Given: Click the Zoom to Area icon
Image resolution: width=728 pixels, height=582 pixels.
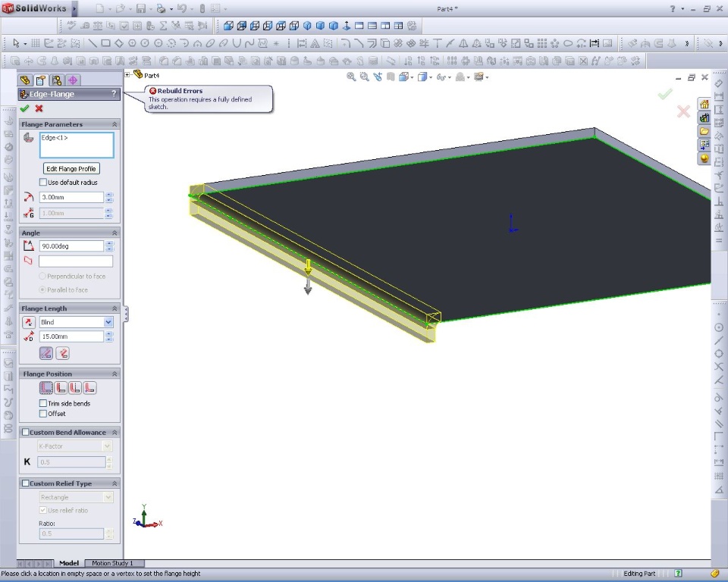Looking at the screenshot, I should click(x=365, y=77).
